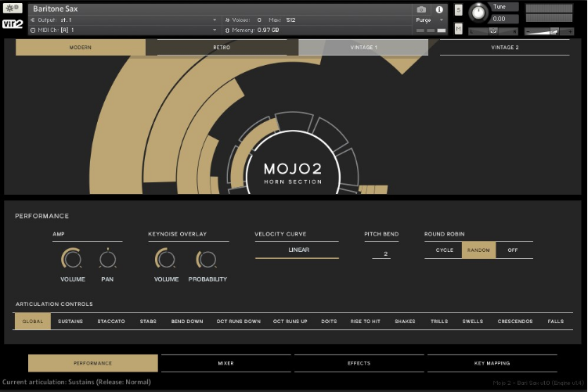Switch to the Performance page
Viewport: 588px width, 392px height.
[93, 363]
